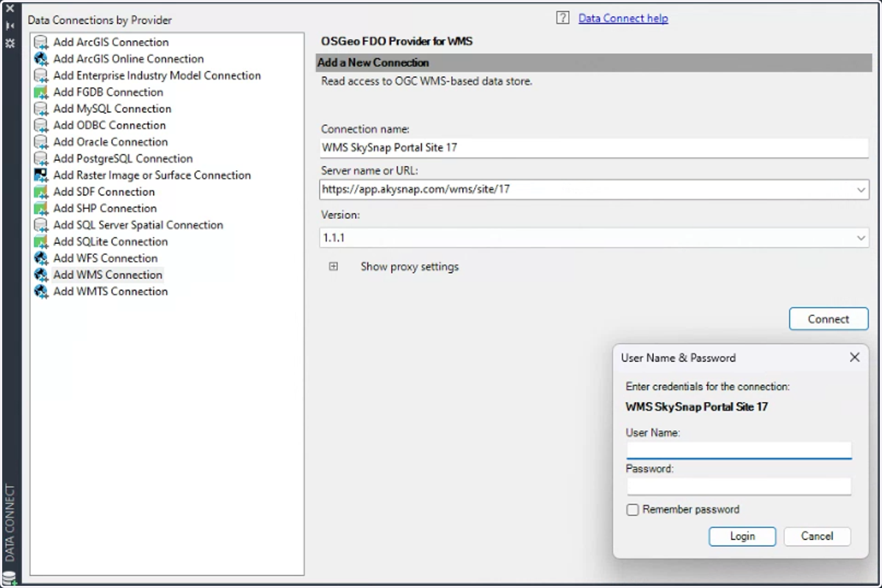Click the question mark help icon

click(562, 18)
